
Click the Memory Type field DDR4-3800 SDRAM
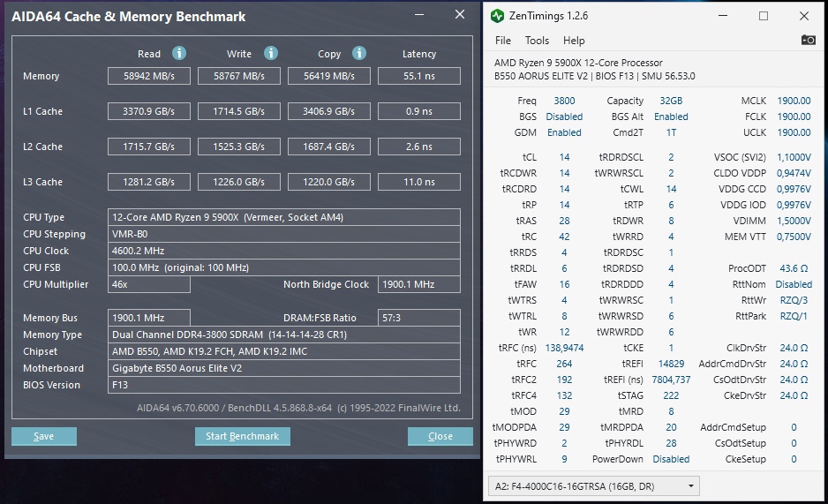coord(284,335)
